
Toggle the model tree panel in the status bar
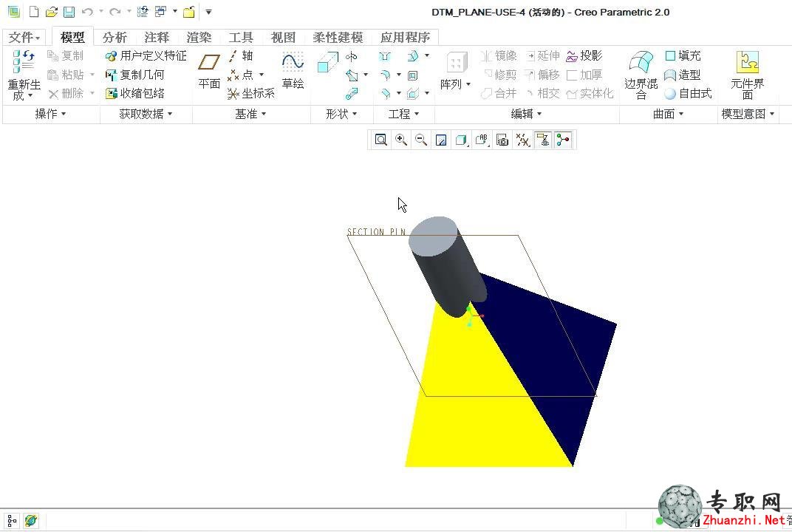pyautogui.click(x=12, y=520)
